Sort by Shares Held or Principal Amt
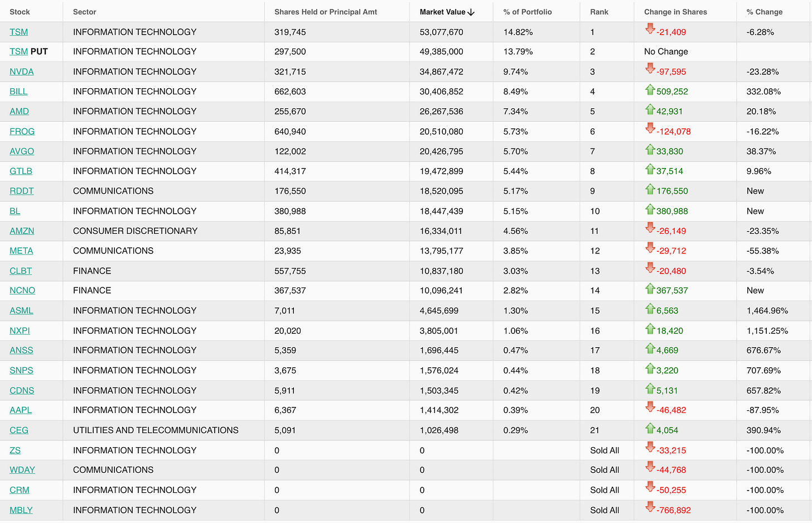This screenshot has height=523, width=812. (x=326, y=12)
